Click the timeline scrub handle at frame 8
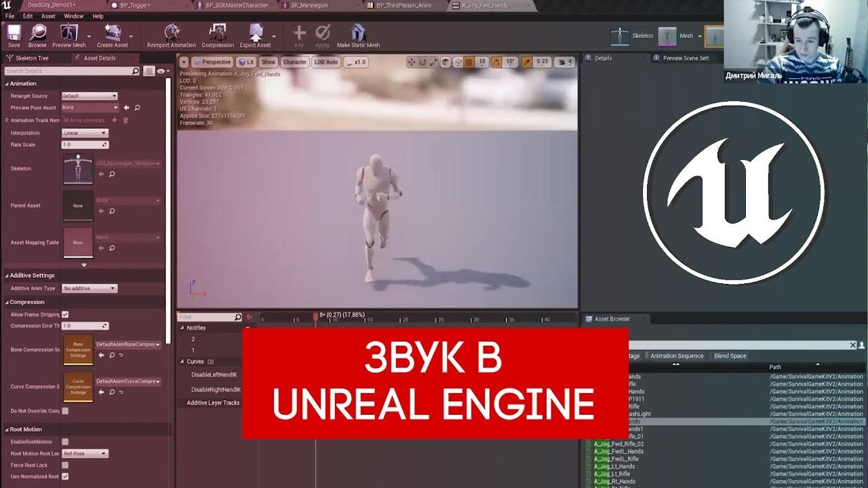 click(315, 316)
